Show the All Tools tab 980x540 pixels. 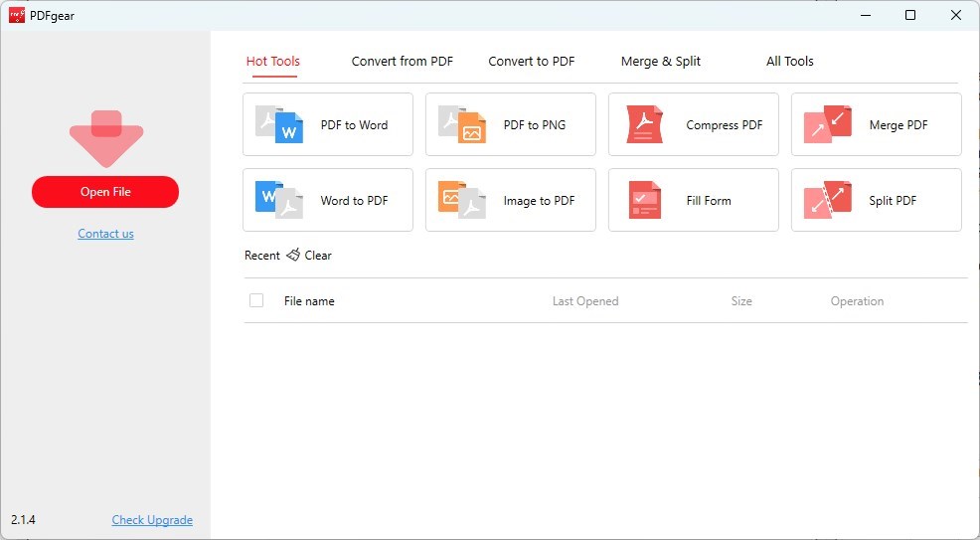[x=789, y=62]
